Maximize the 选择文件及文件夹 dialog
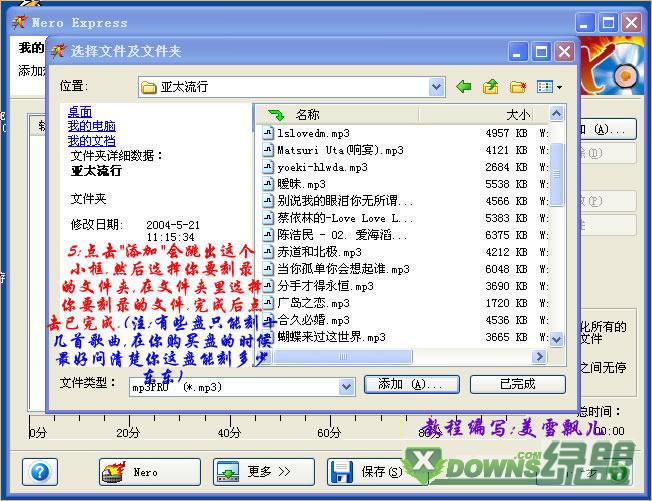The image size is (652, 501). click(541, 52)
